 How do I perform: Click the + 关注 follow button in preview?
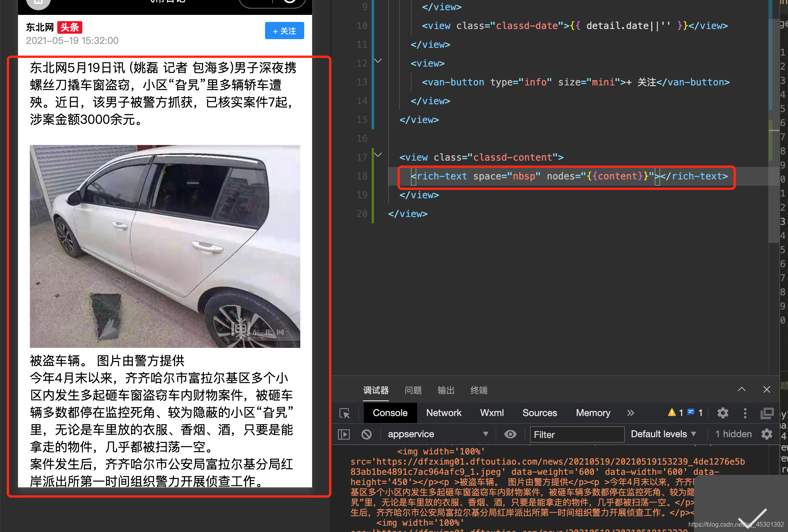point(284,31)
